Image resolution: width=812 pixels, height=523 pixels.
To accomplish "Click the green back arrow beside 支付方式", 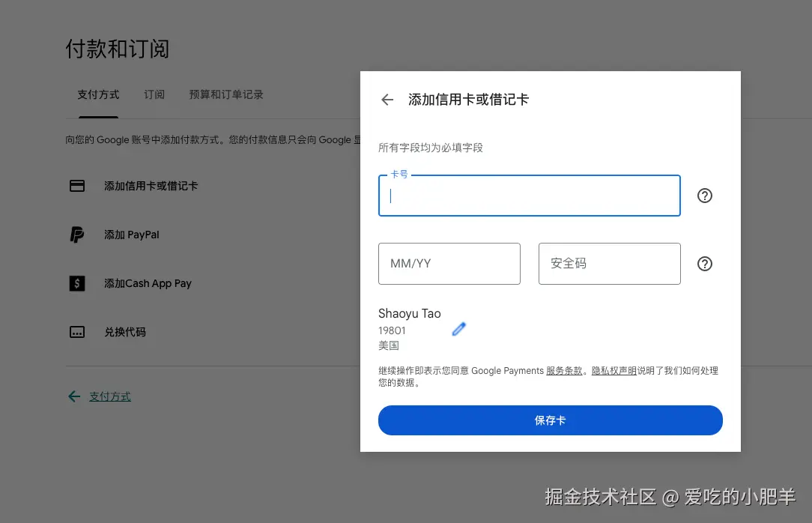I will (x=74, y=396).
